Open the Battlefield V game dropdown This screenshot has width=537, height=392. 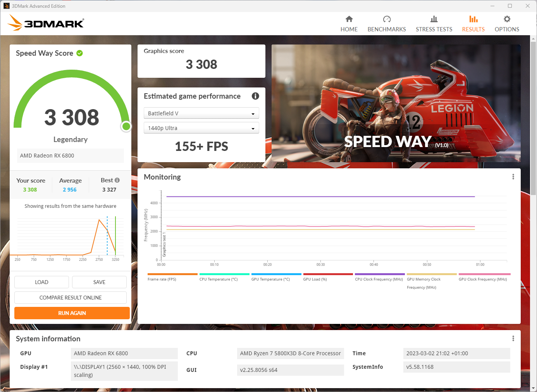[201, 113]
